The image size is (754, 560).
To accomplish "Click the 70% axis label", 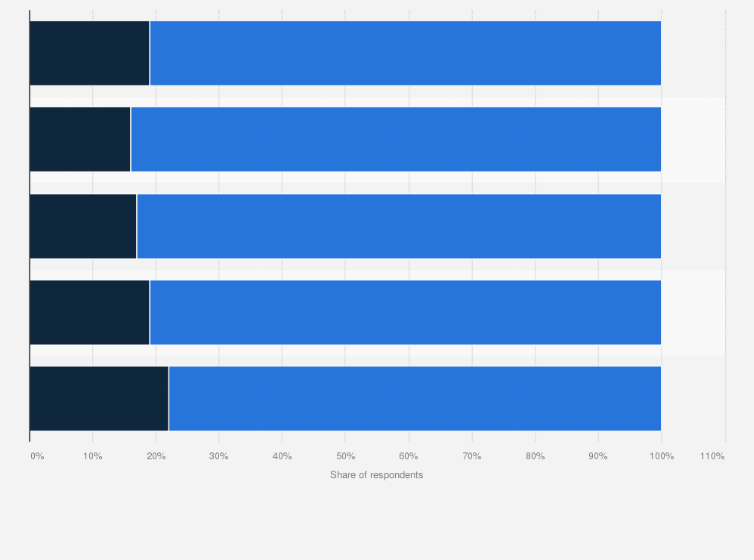I will (x=471, y=456).
